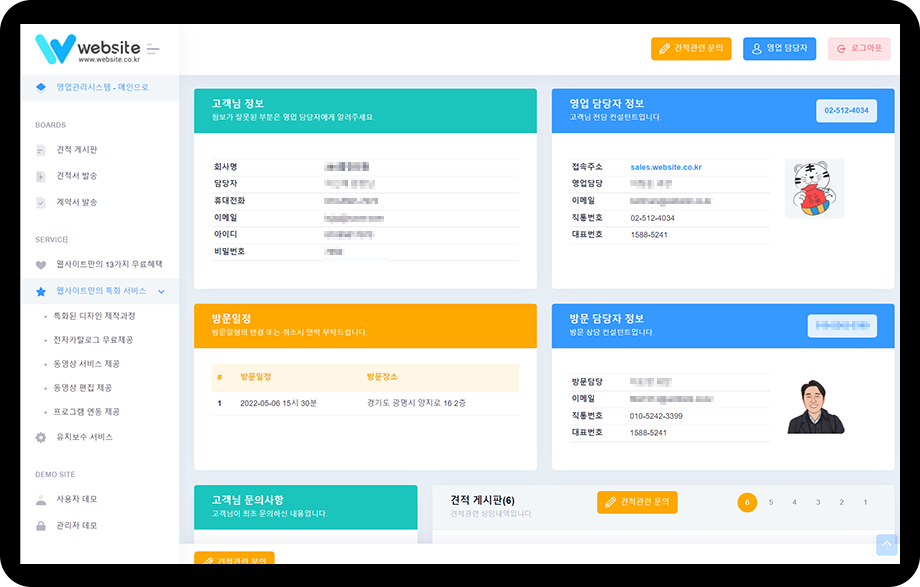Click the 02-512-4034 phone number button
This screenshot has height=587, width=920.
[x=846, y=110]
